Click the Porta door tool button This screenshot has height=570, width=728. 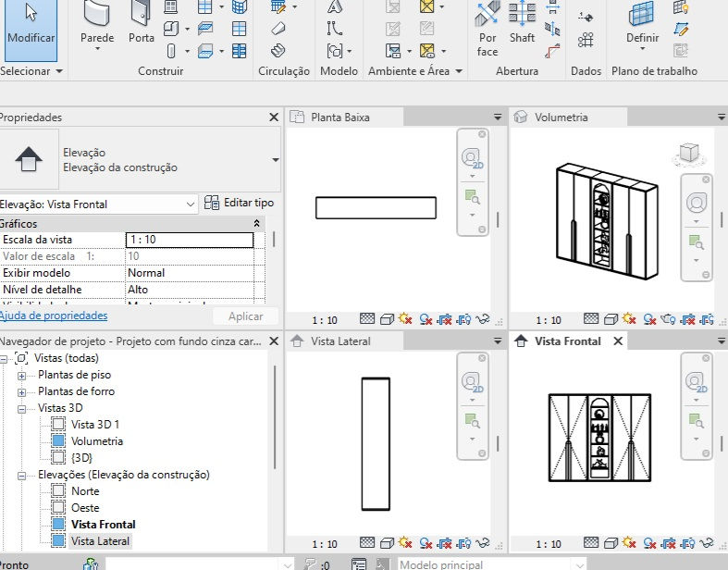[x=142, y=23]
